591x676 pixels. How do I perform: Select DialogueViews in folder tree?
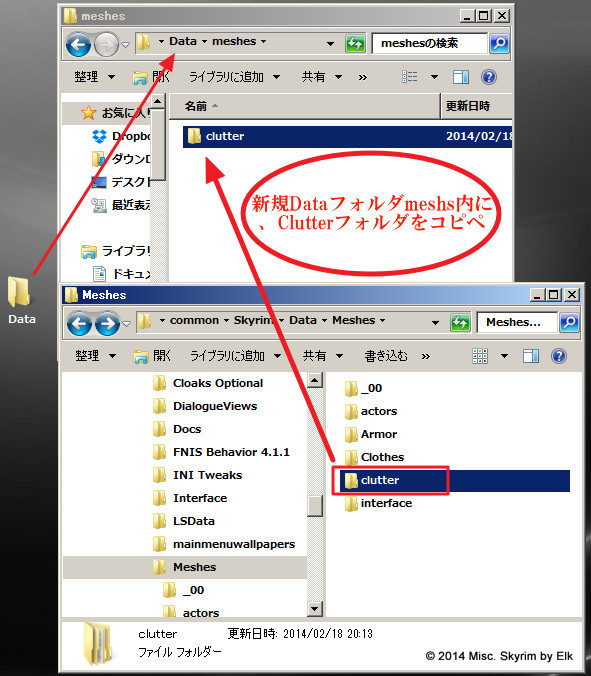205,406
